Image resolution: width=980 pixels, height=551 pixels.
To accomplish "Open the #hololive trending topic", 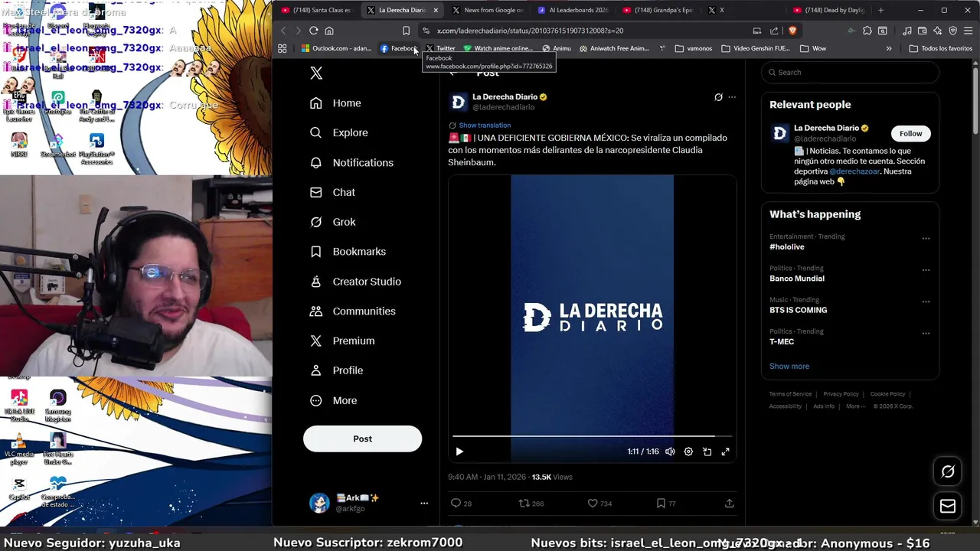I will pos(787,247).
